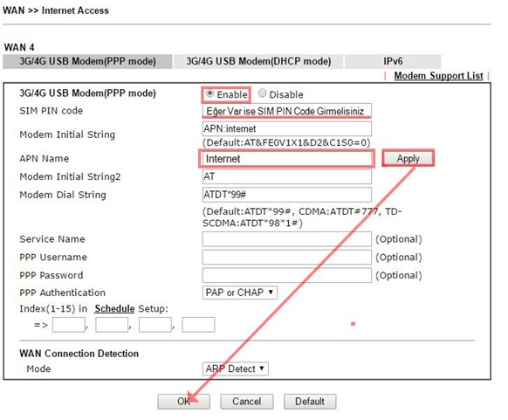Open the Modem Support List link
Image resolution: width=508 pixels, height=420 pixels.
pos(438,76)
